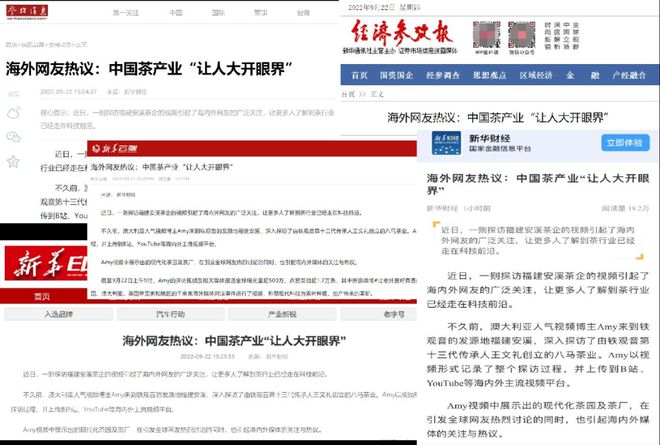Click the 立即体验 blue button

(x=625, y=143)
